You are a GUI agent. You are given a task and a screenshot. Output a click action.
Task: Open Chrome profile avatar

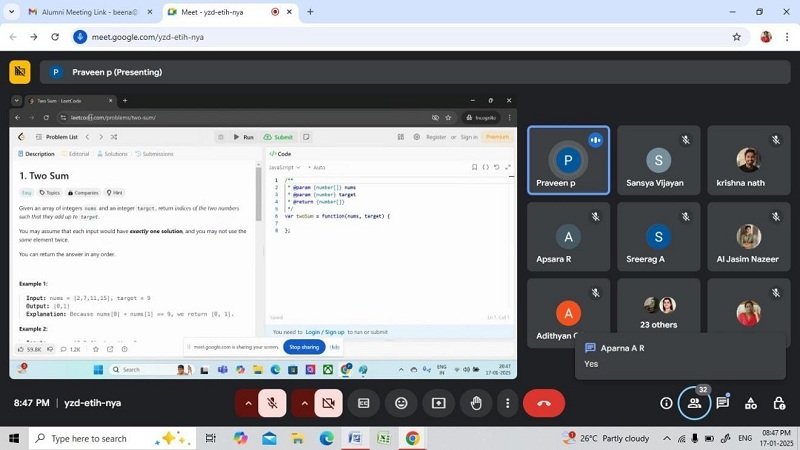tap(765, 37)
